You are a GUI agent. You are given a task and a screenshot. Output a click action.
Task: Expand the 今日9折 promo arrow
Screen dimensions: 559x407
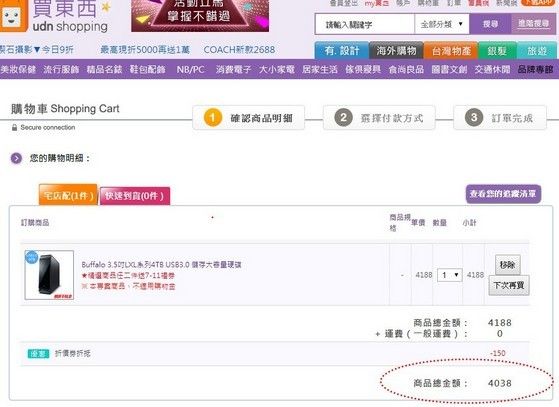pos(37,50)
